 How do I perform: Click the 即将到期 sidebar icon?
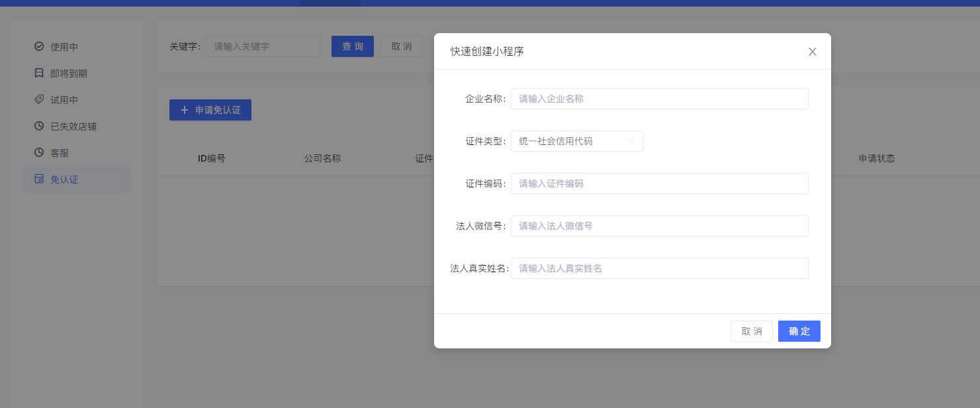(x=39, y=73)
